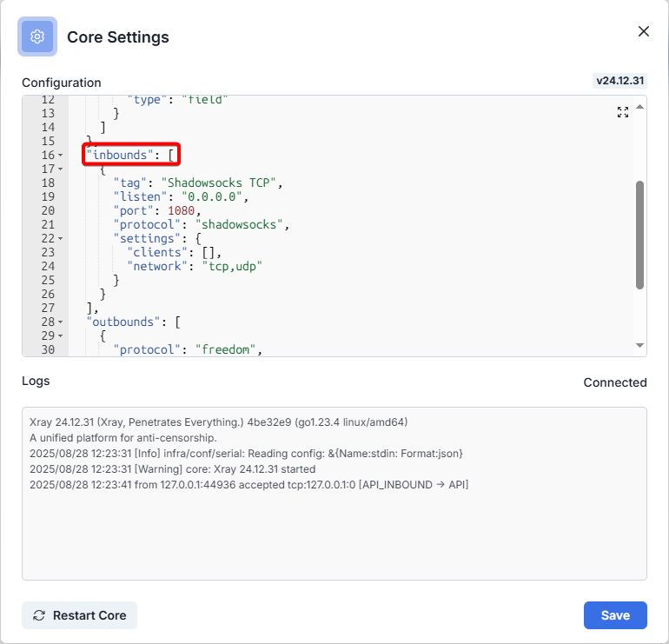
Task: Expand the config editor to fullscreen
Action: point(622,112)
